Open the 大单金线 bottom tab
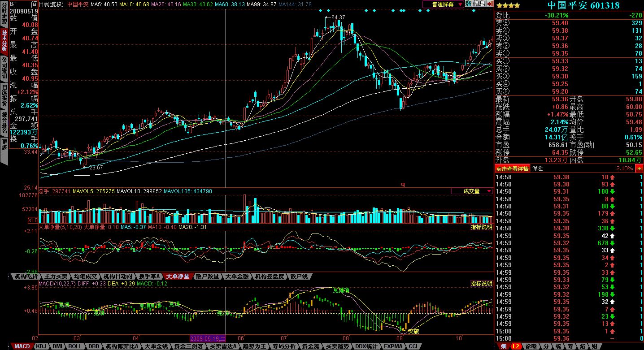Screen dimensions: 644x350 pyautogui.click(x=156, y=346)
